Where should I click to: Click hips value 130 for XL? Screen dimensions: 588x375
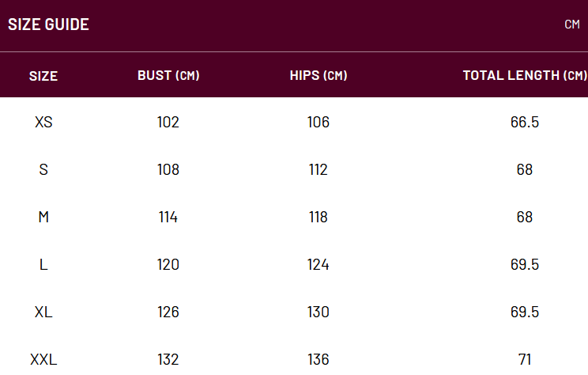point(318,312)
